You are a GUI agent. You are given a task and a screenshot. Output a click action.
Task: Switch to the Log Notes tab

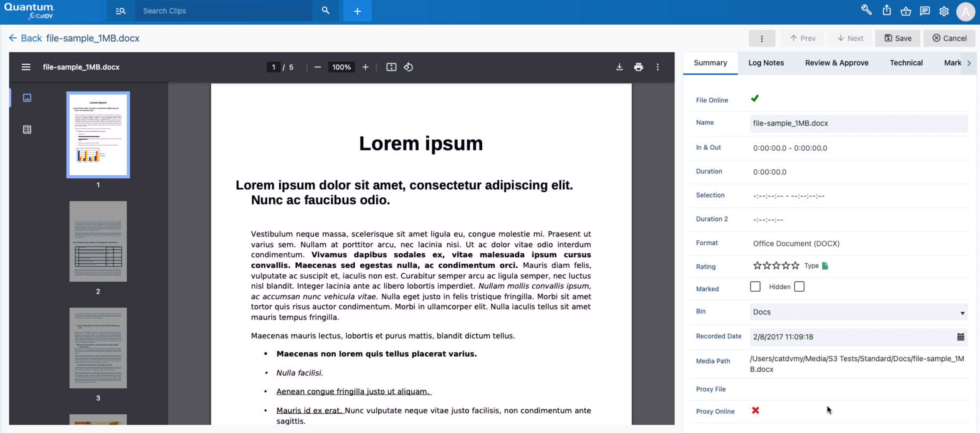(766, 63)
